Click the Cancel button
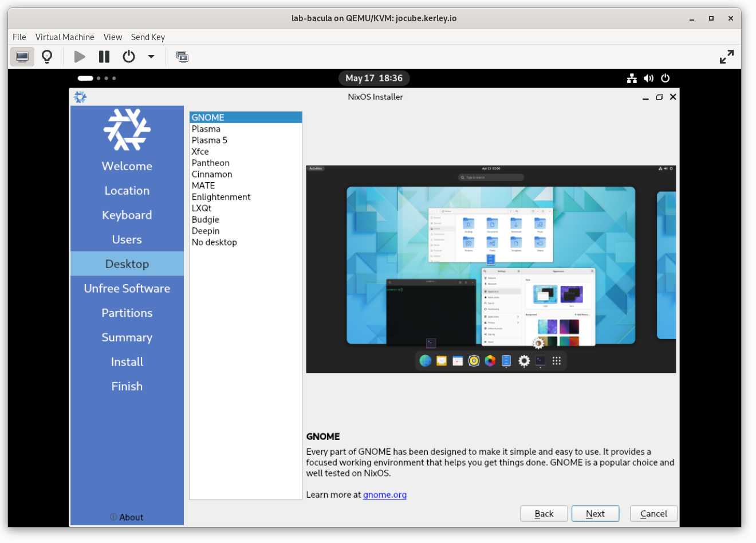The image size is (756, 543). 653,514
